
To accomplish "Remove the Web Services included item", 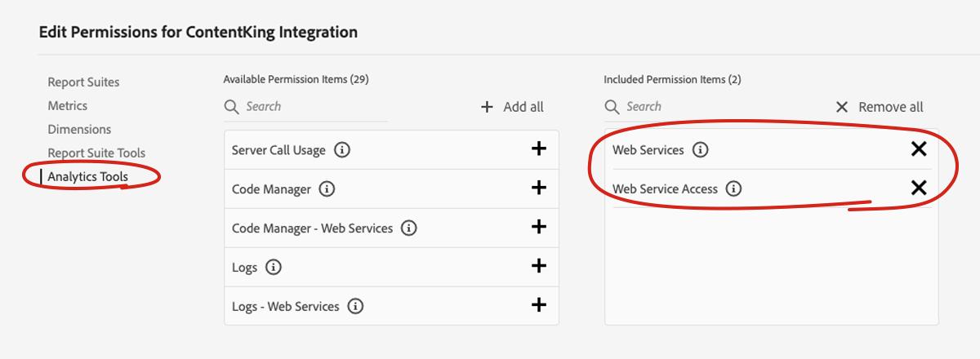I will tap(919, 148).
